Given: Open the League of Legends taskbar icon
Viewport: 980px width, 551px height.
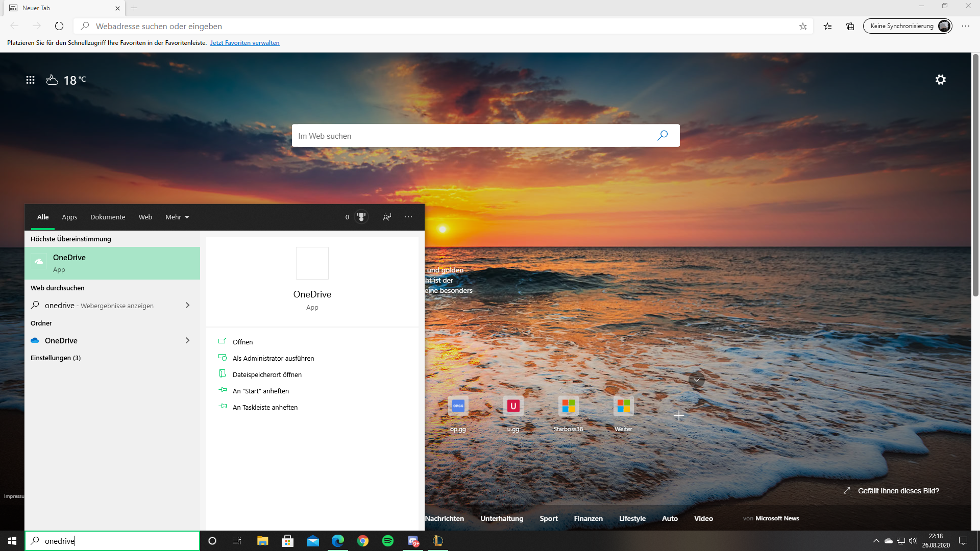Looking at the screenshot, I should [438, 541].
